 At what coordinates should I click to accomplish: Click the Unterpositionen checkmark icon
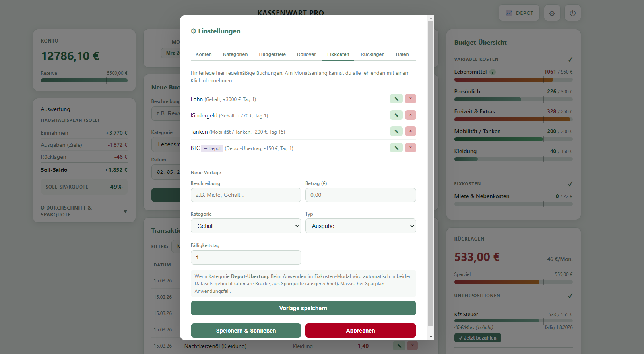coord(570,296)
